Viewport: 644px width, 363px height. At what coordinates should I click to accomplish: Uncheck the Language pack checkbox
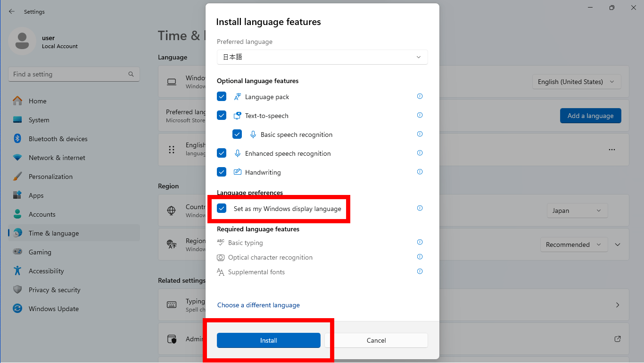tap(222, 97)
